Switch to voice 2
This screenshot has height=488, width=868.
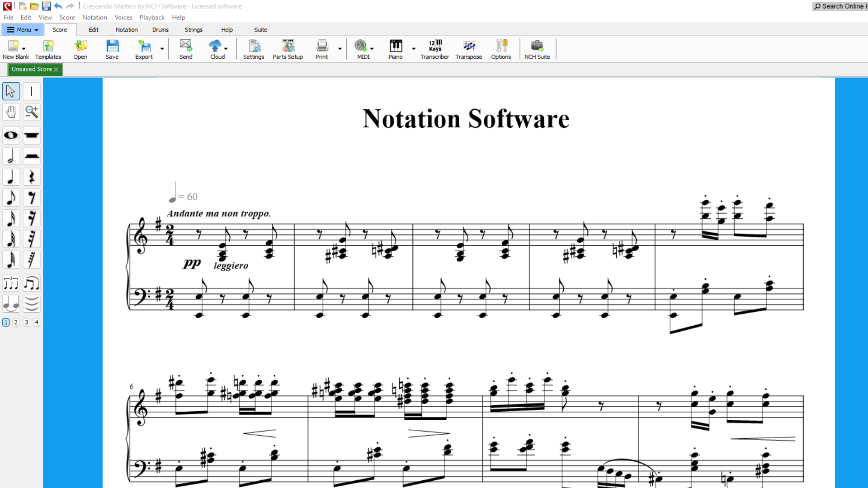click(16, 322)
